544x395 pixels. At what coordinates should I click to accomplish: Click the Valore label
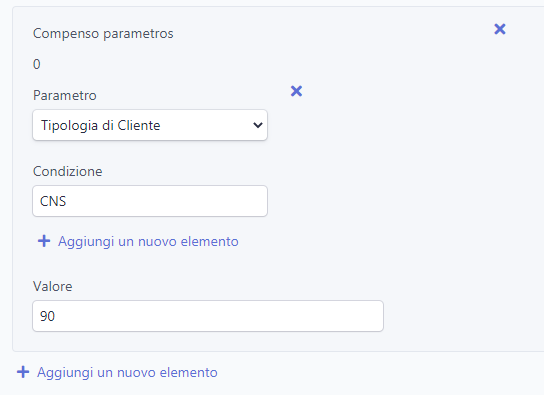coord(53,286)
